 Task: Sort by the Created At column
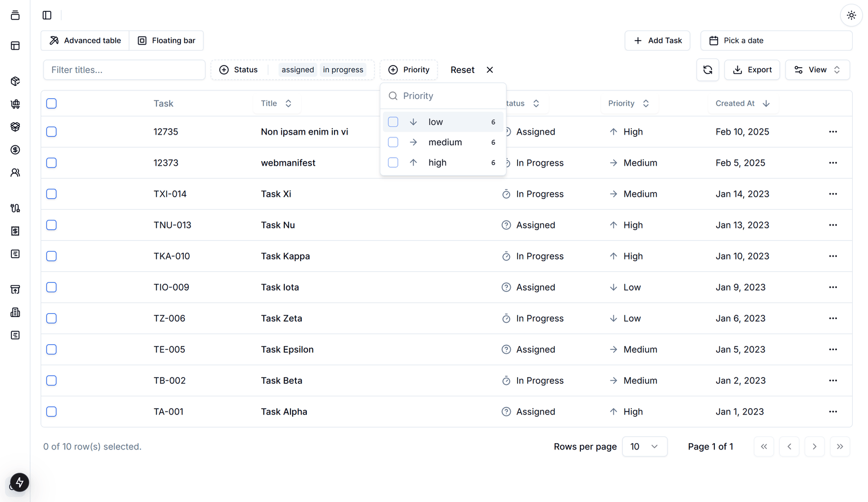pos(743,103)
